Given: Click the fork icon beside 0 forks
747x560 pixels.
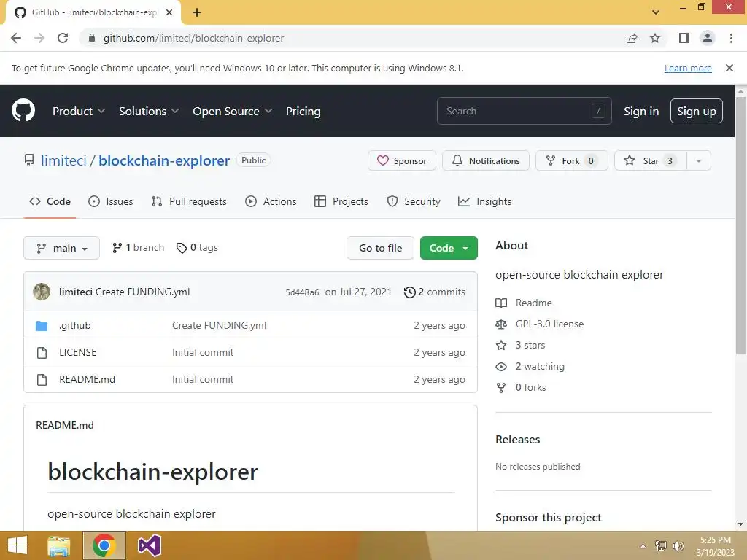Looking at the screenshot, I should (x=501, y=388).
